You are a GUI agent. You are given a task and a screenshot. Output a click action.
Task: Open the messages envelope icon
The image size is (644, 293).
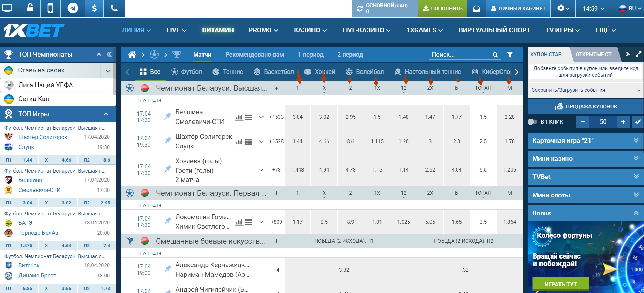pyautogui.click(x=476, y=9)
